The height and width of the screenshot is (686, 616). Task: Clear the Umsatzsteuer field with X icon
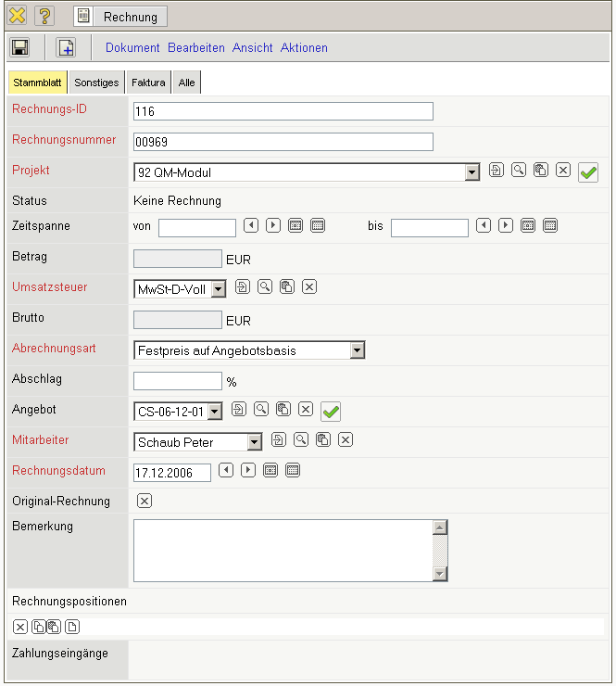tap(309, 287)
